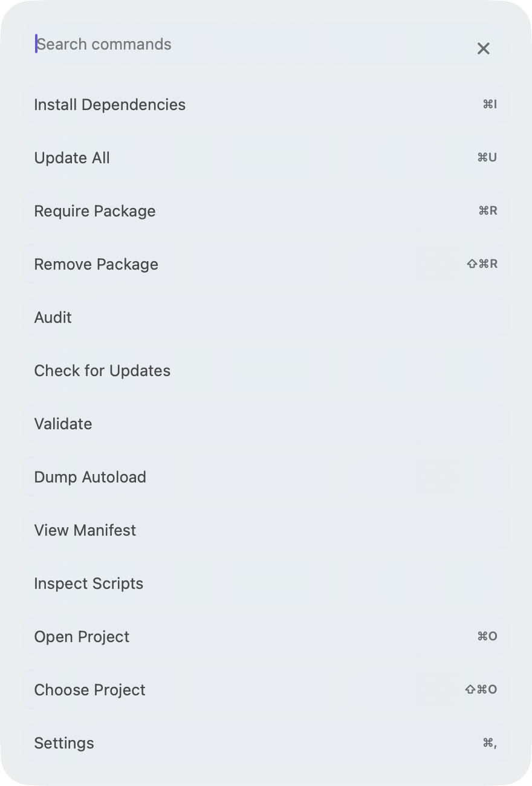
Task: Select Inspect Scripts in the palette
Action: [x=266, y=583]
